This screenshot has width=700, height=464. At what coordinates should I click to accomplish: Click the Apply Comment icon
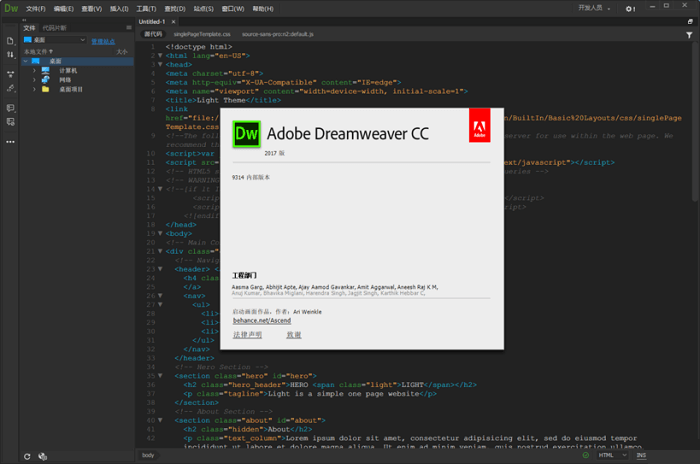pyautogui.click(x=10, y=108)
